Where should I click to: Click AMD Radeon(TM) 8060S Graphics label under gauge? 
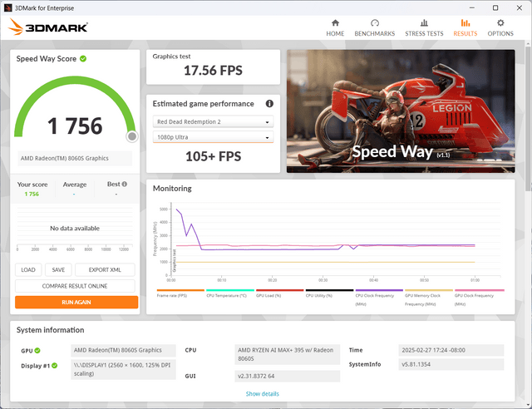(75, 158)
